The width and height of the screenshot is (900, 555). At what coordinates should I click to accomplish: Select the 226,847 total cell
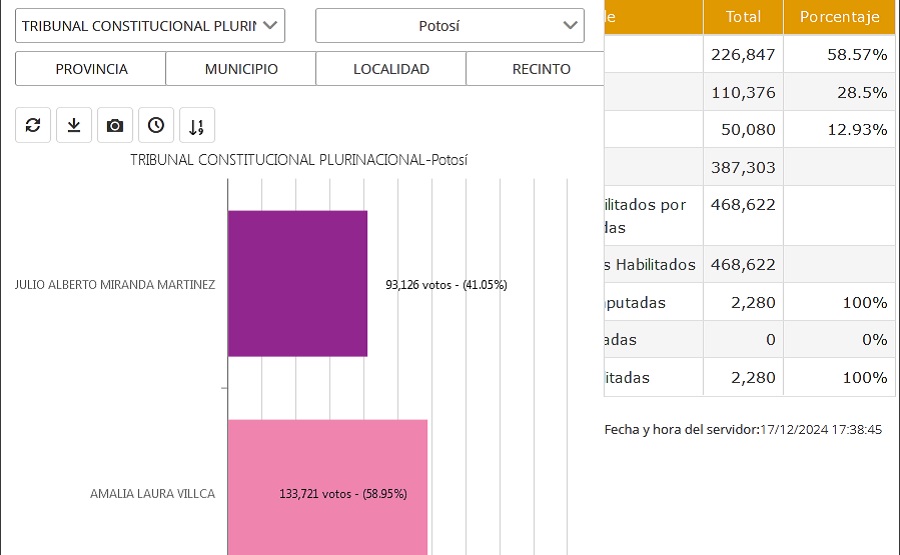[743, 54]
